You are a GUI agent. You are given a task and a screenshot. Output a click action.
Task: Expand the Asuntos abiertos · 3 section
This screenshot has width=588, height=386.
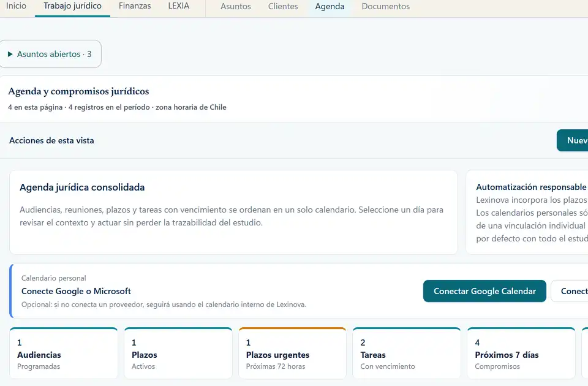[x=50, y=54]
